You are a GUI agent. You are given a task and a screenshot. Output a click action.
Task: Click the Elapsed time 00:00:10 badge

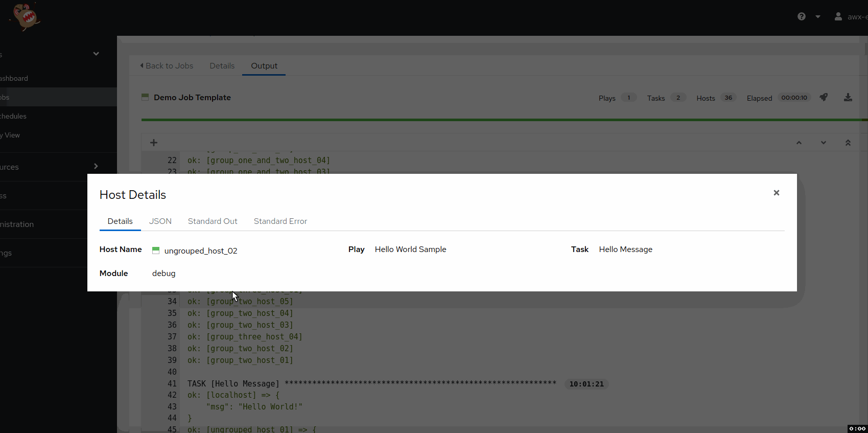click(x=794, y=98)
